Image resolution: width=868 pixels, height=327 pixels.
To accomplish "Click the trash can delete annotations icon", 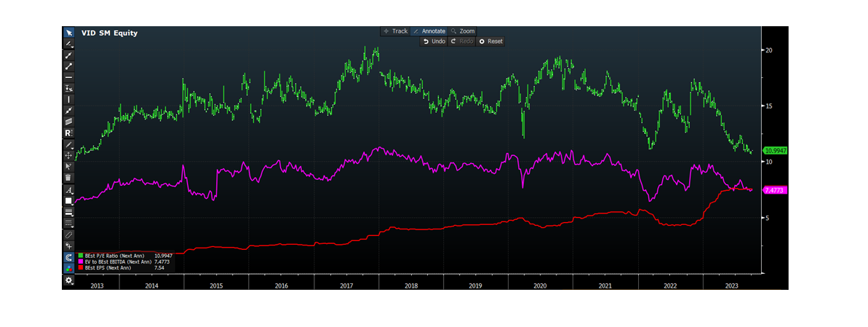I will (x=69, y=177).
